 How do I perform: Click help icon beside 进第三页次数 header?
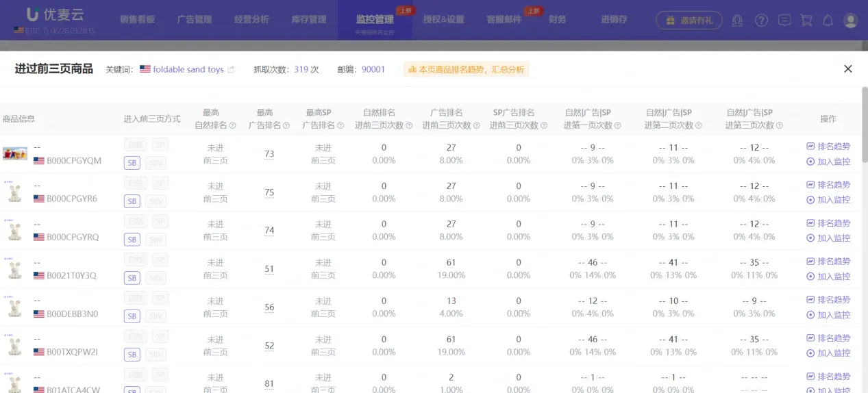(779, 125)
